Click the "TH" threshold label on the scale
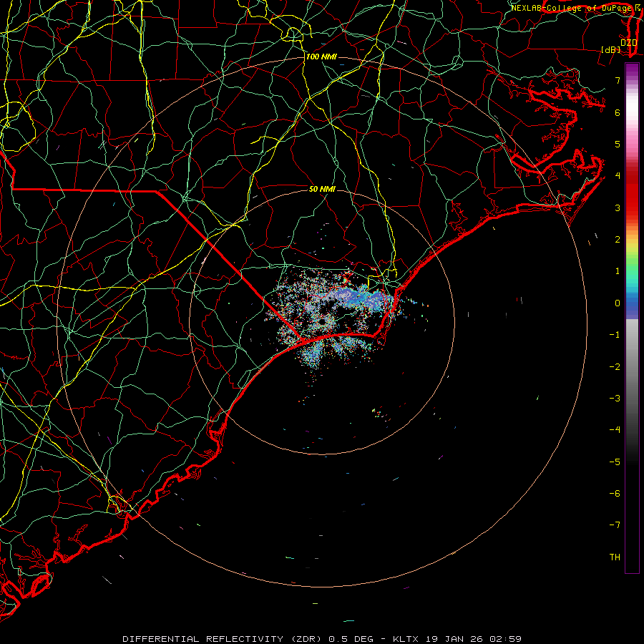644x644 pixels. [x=615, y=557]
